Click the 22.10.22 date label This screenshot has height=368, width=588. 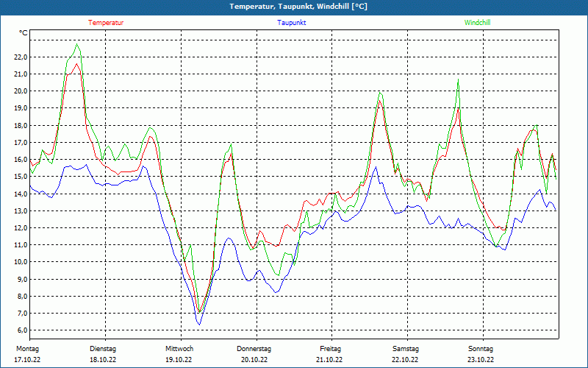tap(405, 360)
